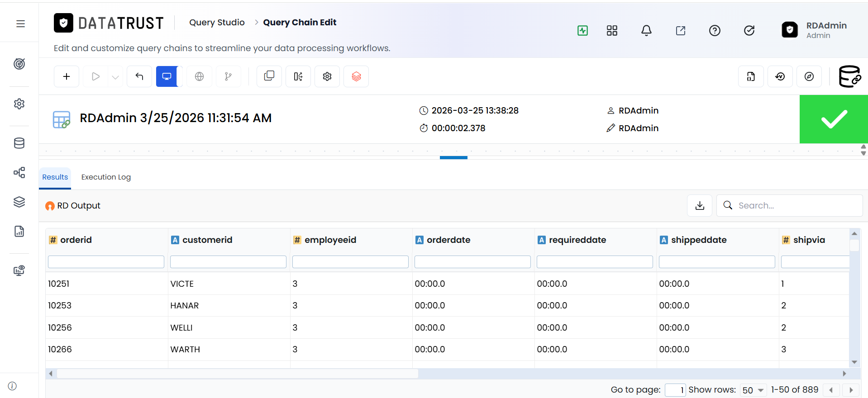
Task: Click the red layers stack button
Action: point(356,76)
